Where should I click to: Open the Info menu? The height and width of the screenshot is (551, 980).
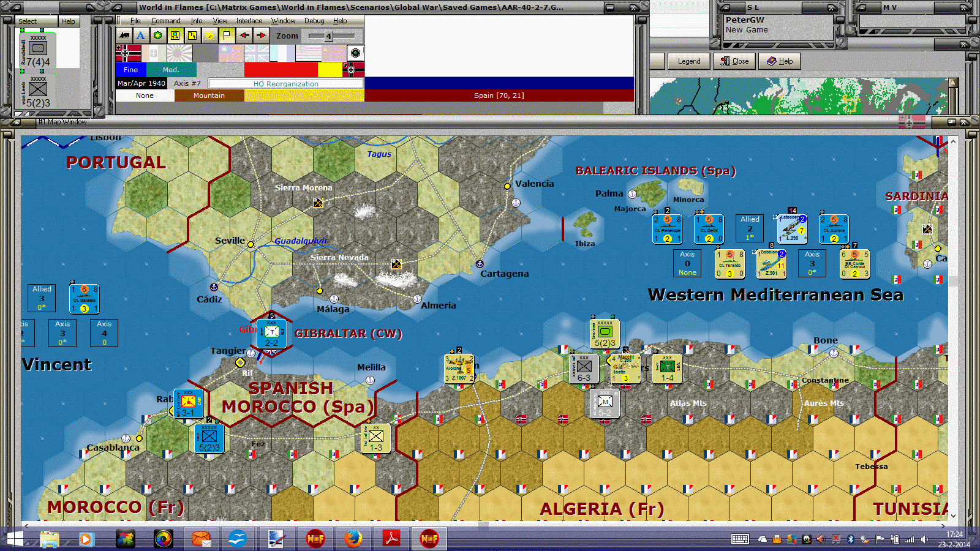pos(197,21)
